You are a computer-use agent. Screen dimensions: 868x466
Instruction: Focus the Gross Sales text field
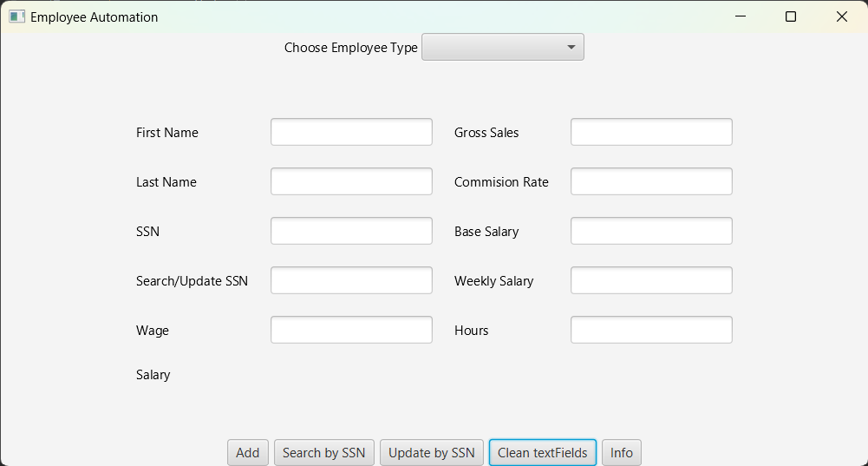(x=651, y=132)
